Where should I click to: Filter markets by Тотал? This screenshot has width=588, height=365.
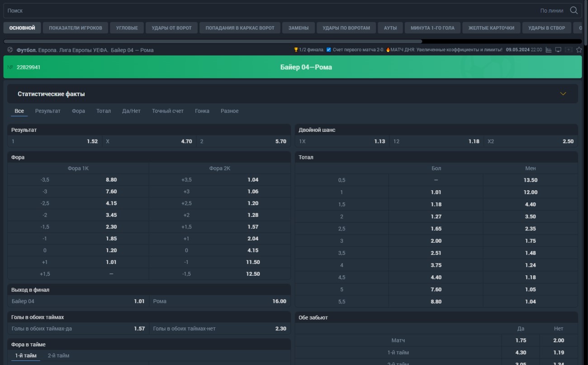(104, 111)
